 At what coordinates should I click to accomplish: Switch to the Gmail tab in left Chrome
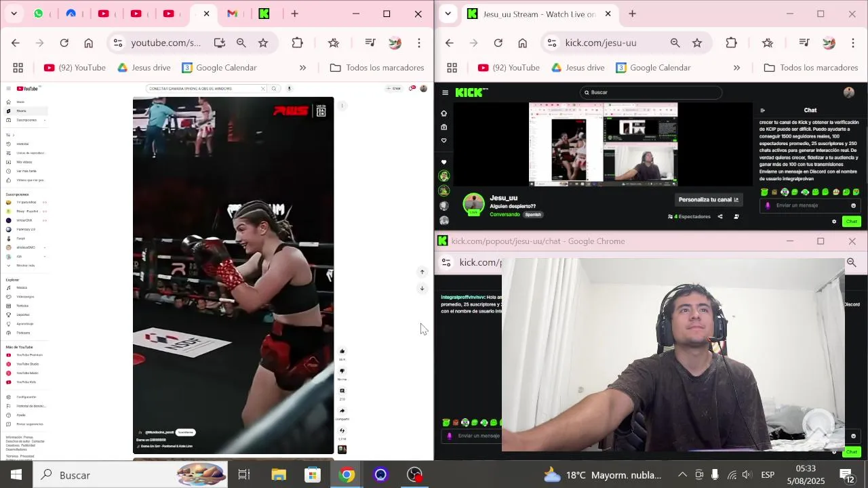tap(232, 14)
